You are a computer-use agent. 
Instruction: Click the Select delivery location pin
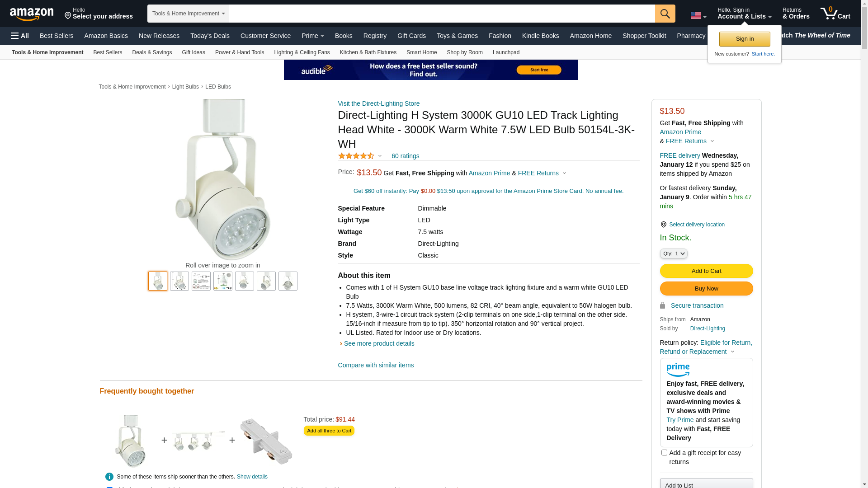[663, 225]
